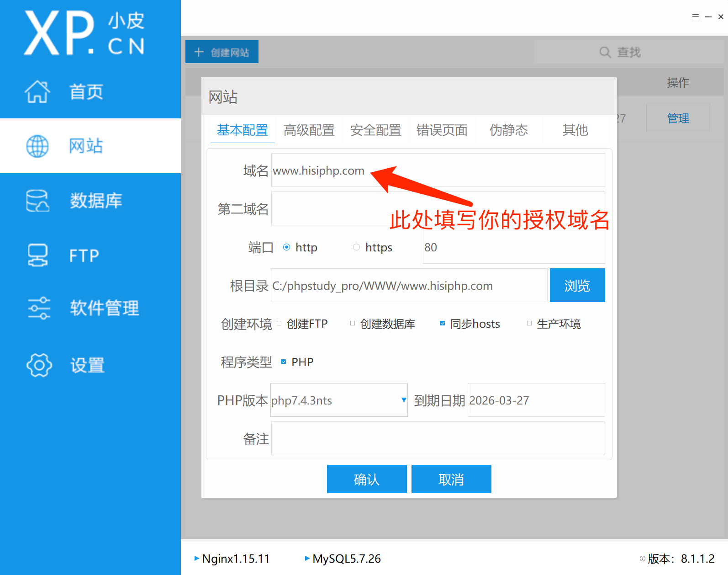
Task: Select the http port radio button
Action: [286, 247]
